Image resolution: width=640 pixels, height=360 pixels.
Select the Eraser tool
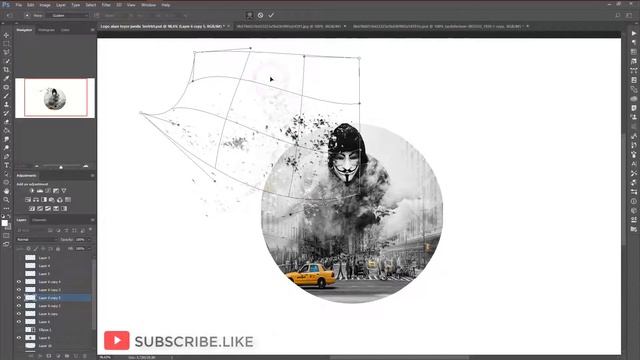pos(6,122)
